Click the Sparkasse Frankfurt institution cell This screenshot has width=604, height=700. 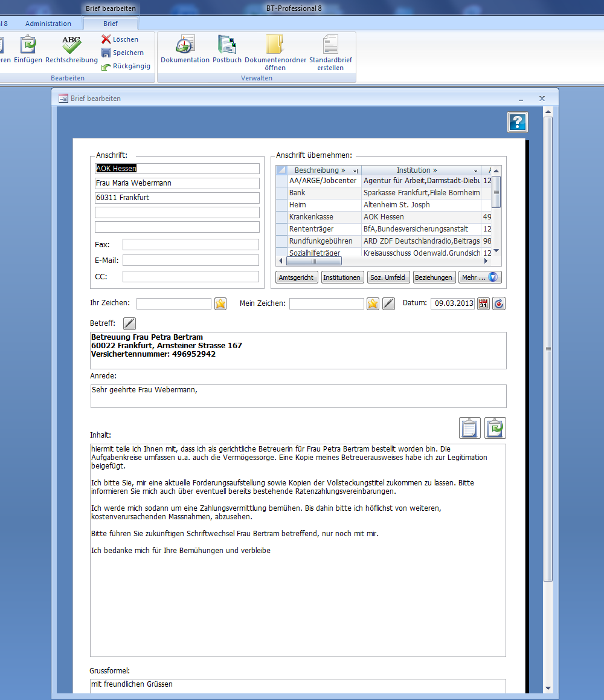click(x=421, y=192)
